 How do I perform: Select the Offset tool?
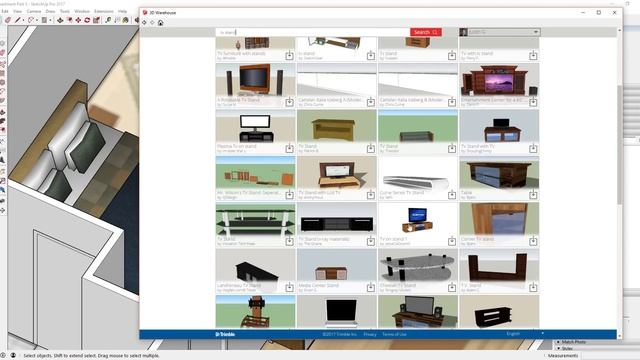[69, 20]
